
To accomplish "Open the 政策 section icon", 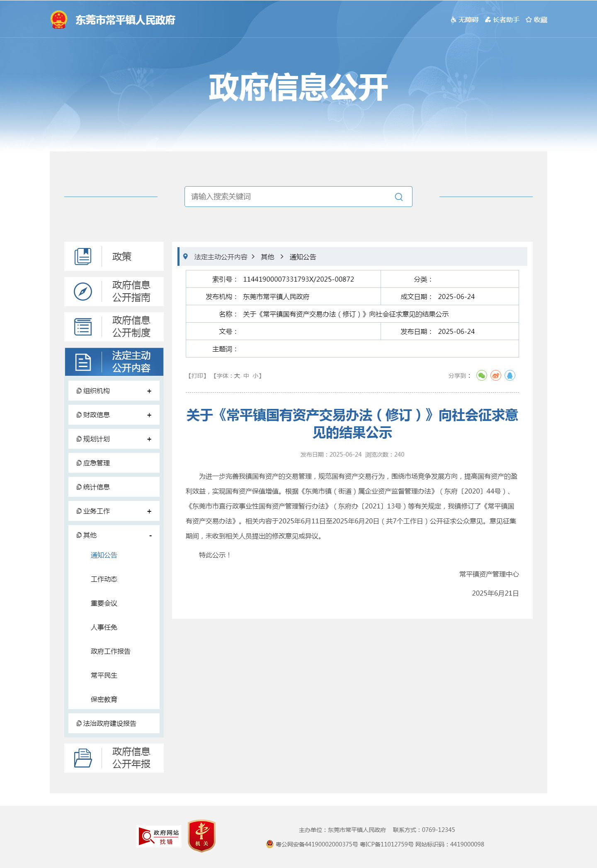I will pyautogui.click(x=83, y=256).
